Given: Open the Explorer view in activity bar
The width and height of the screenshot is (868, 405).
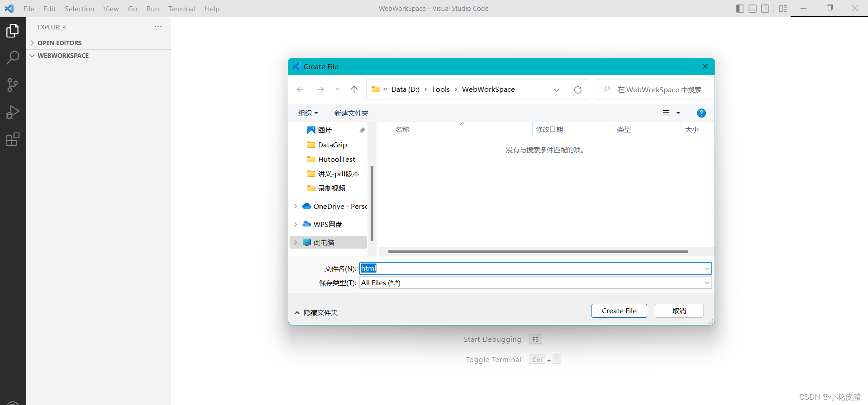Looking at the screenshot, I should coord(13,31).
